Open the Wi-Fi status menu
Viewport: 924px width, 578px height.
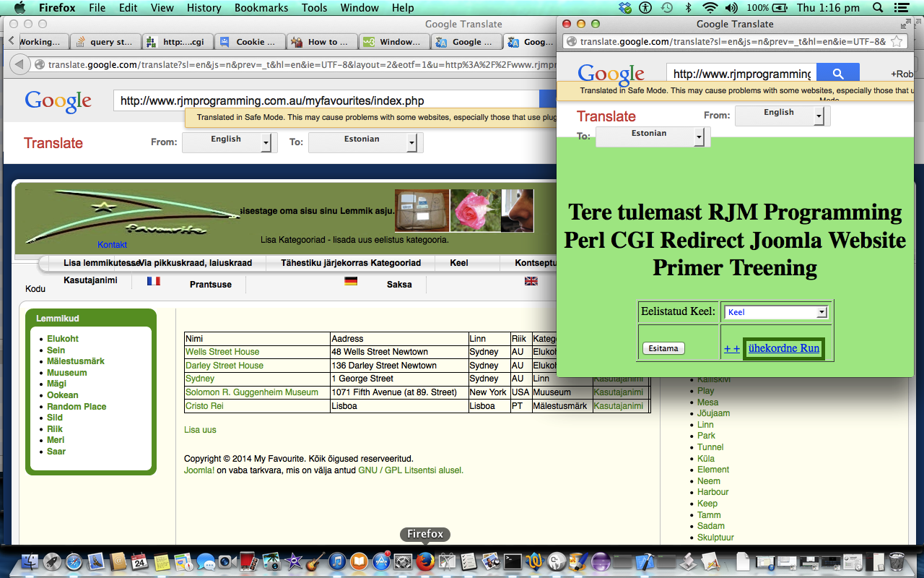tap(710, 8)
